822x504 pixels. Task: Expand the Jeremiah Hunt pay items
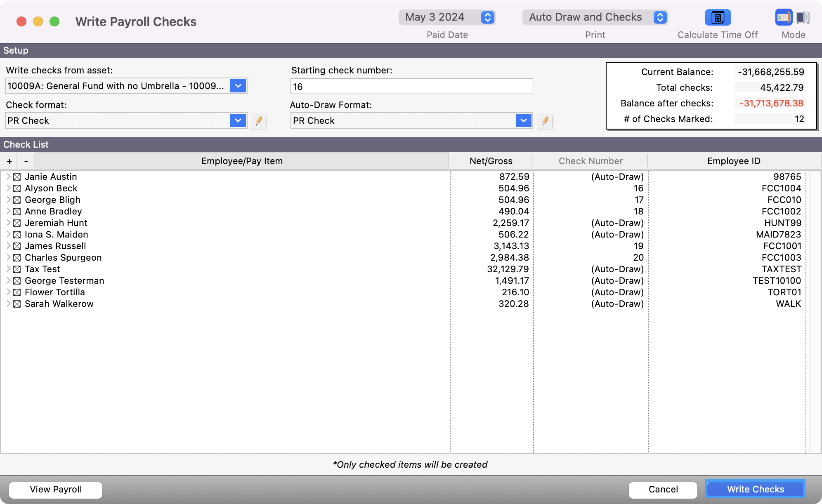[x=8, y=223]
